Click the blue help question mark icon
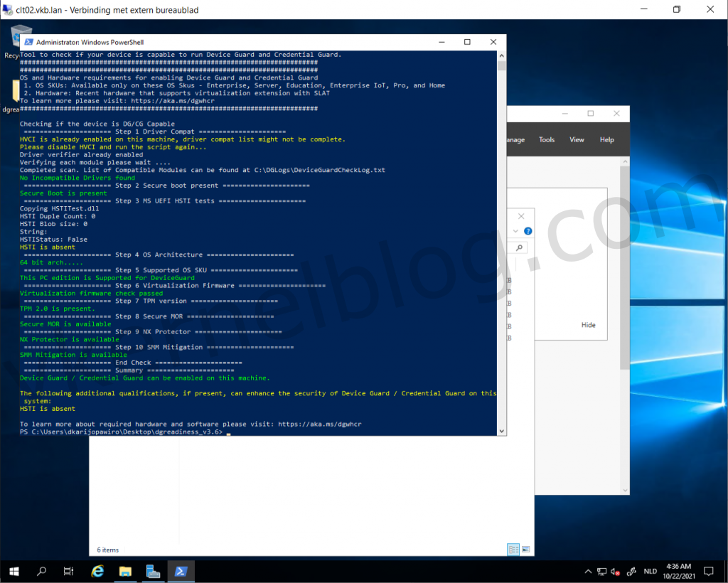The width and height of the screenshot is (728, 583). tap(528, 231)
